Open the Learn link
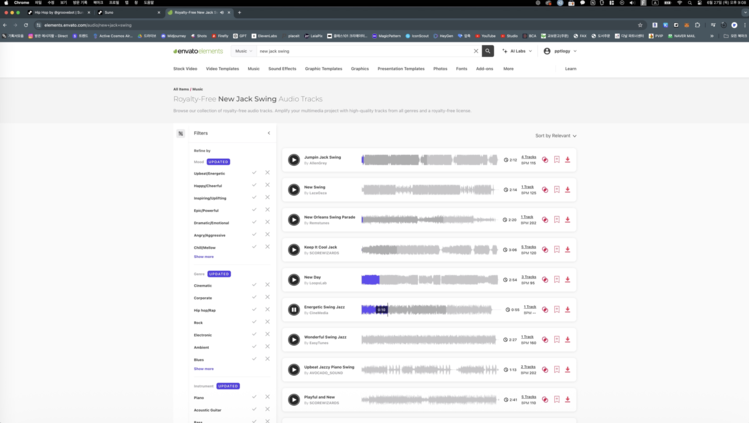Image resolution: width=749 pixels, height=423 pixels. coord(570,69)
